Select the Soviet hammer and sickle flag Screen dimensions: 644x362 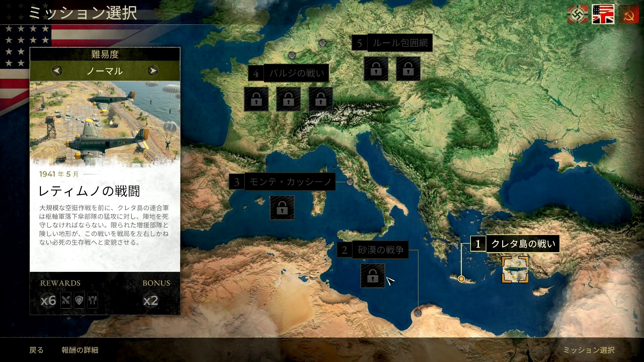tap(629, 15)
